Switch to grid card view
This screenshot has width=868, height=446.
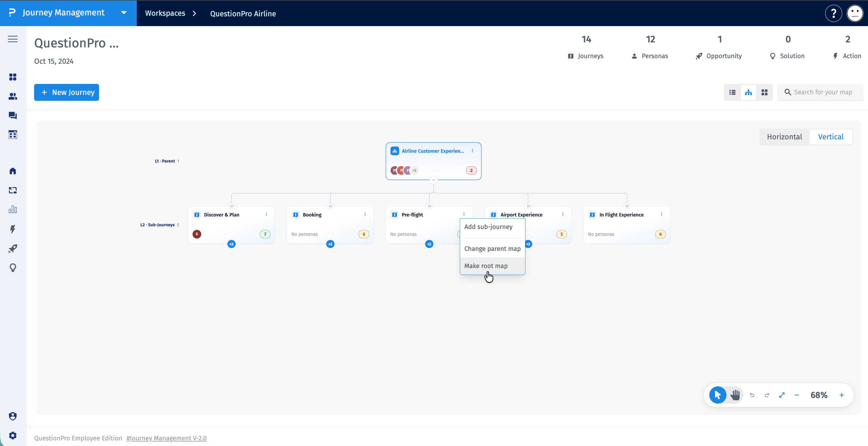[x=764, y=92]
